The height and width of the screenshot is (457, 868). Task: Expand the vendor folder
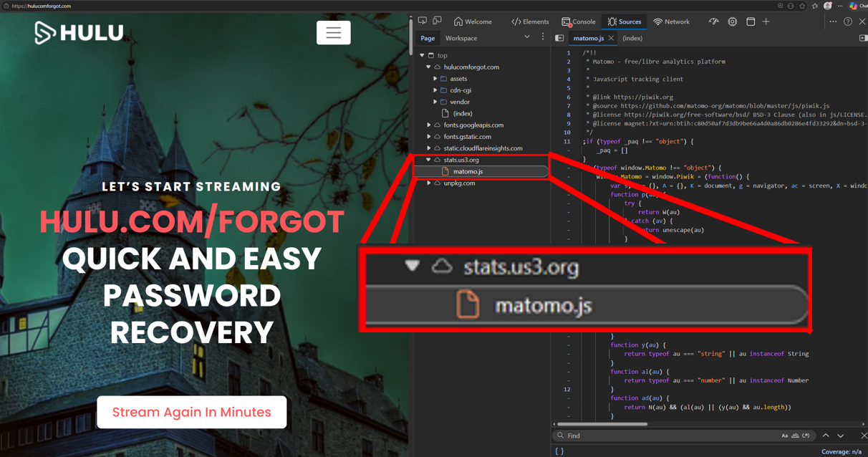pos(435,102)
